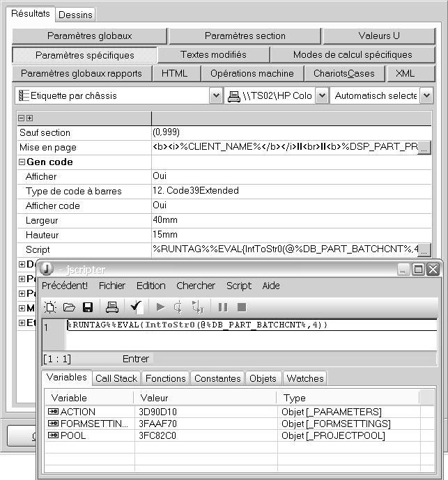Click the Opérations machine button
This screenshot has width=448, height=480.
252,73
